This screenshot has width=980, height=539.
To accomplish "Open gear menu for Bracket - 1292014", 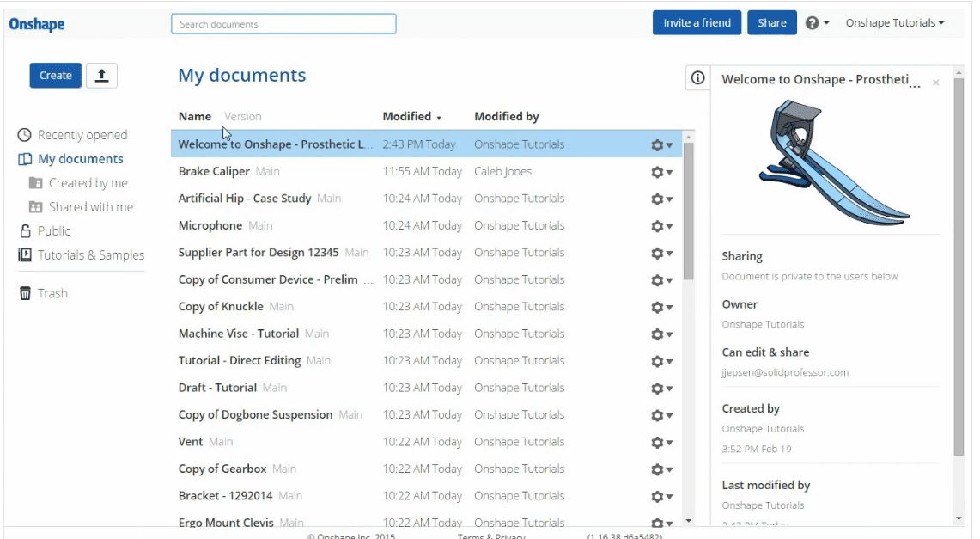I will pyautogui.click(x=662, y=497).
